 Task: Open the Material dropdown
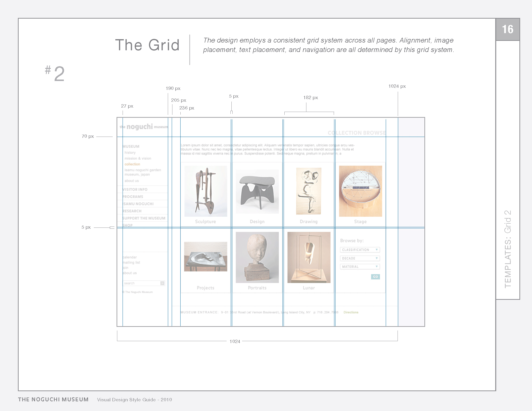pyautogui.click(x=360, y=267)
